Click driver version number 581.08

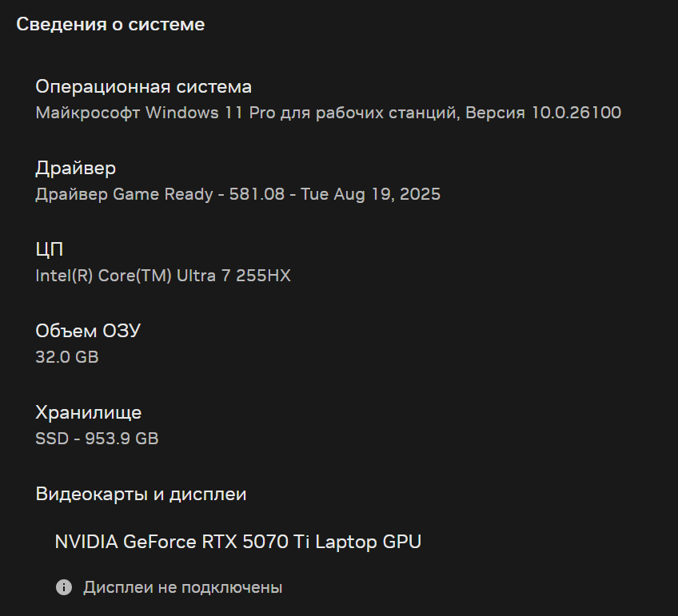(x=257, y=194)
